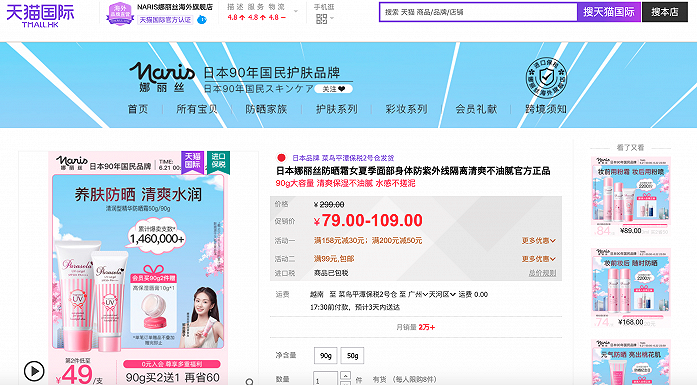This screenshot has height=391, width=697.
Task: Open the 会员礼献 tab
Action: click(x=476, y=109)
